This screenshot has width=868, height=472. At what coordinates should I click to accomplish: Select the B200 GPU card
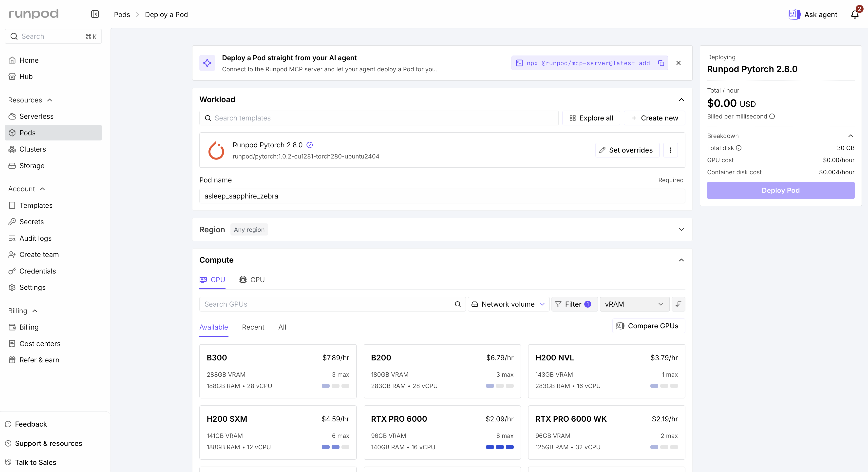coord(442,371)
